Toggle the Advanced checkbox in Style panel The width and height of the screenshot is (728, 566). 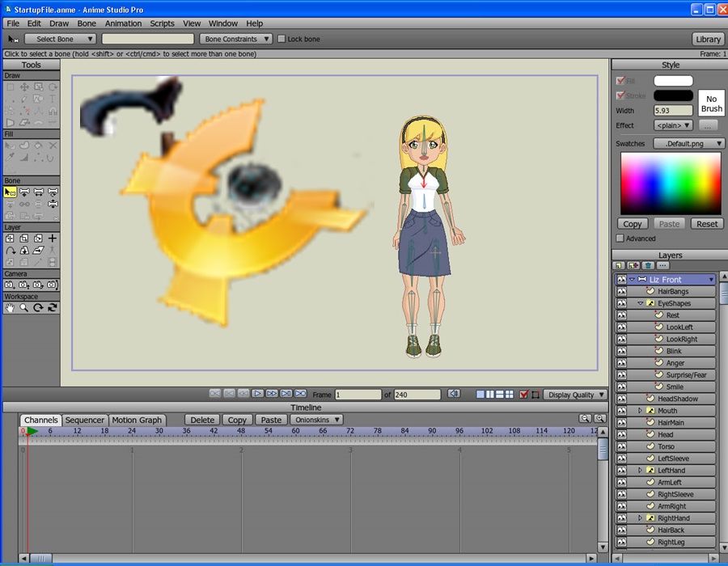tap(620, 239)
